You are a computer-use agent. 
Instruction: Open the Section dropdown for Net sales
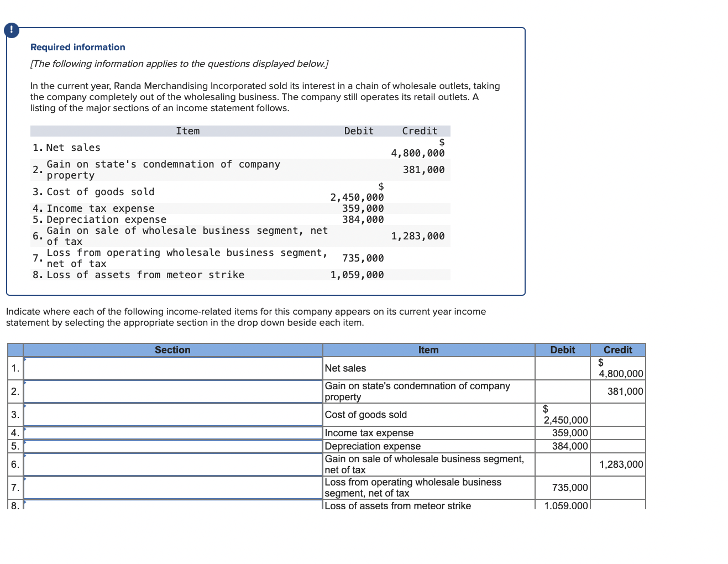pos(172,368)
